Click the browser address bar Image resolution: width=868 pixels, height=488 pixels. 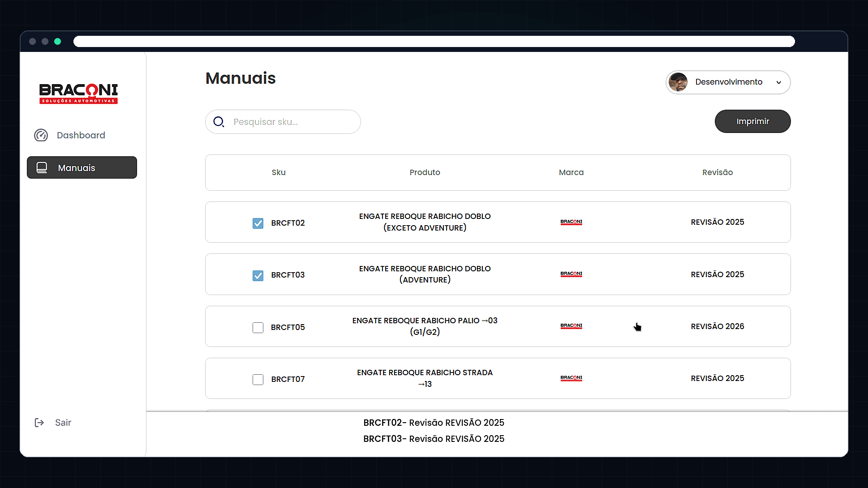[434, 42]
